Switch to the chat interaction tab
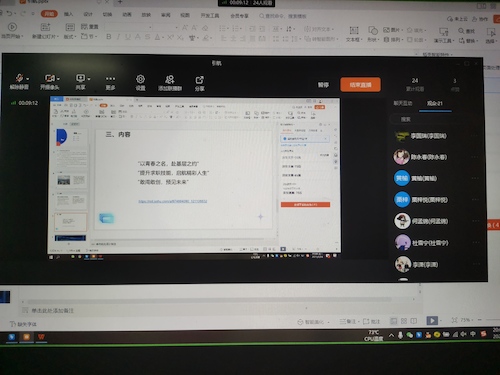This screenshot has width=500, height=375. (x=403, y=103)
